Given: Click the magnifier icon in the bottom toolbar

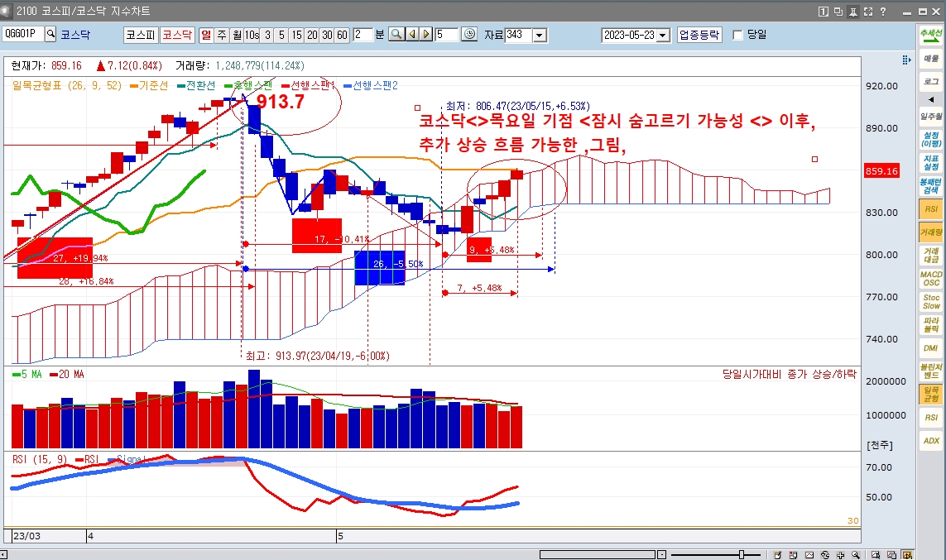Looking at the screenshot, I should pyautogui.click(x=856, y=554).
